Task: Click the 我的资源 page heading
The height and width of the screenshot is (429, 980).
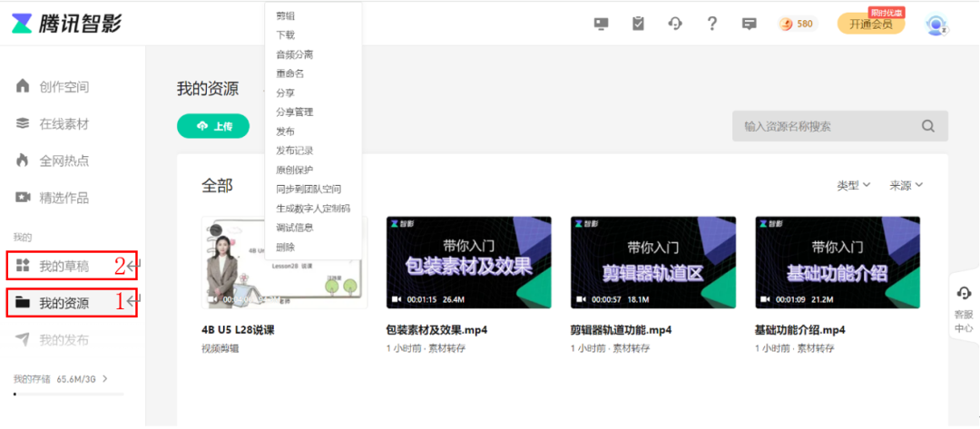Action: tap(208, 89)
